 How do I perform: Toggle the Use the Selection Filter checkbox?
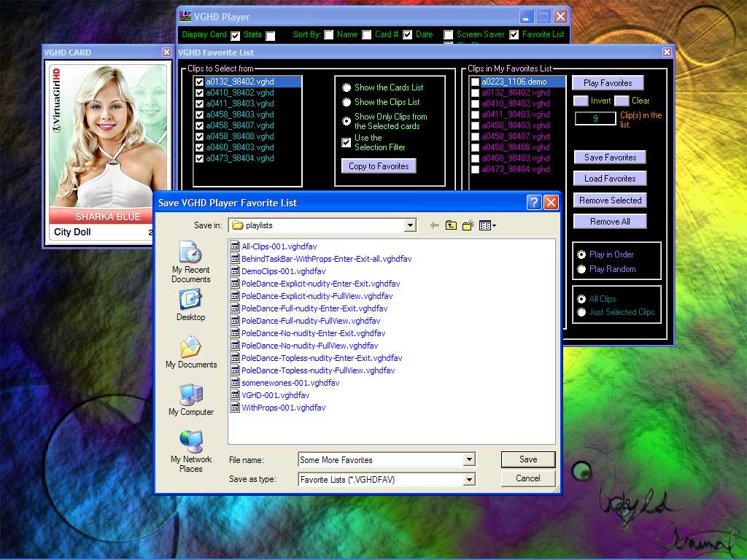coord(347,143)
